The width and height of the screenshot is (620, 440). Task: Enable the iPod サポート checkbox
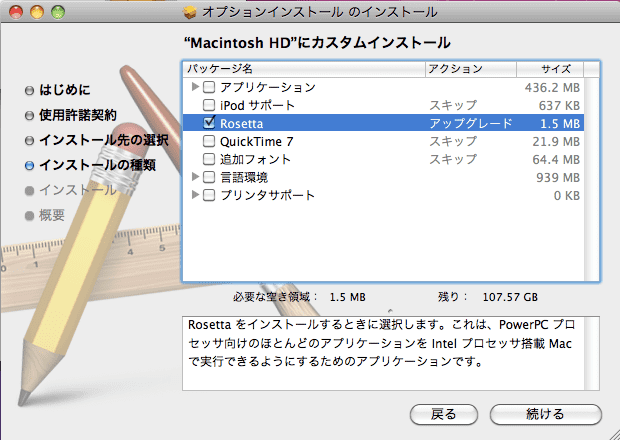pyautogui.click(x=209, y=105)
